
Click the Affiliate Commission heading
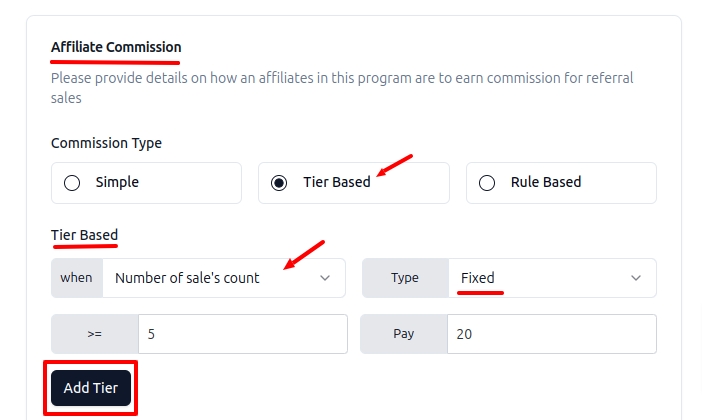tap(116, 47)
